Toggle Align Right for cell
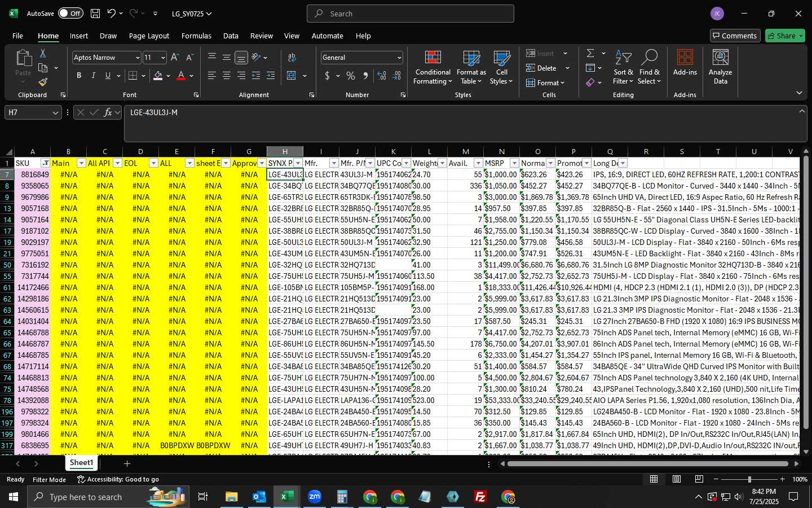This screenshot has height=508, width=812. coord(241,76)
